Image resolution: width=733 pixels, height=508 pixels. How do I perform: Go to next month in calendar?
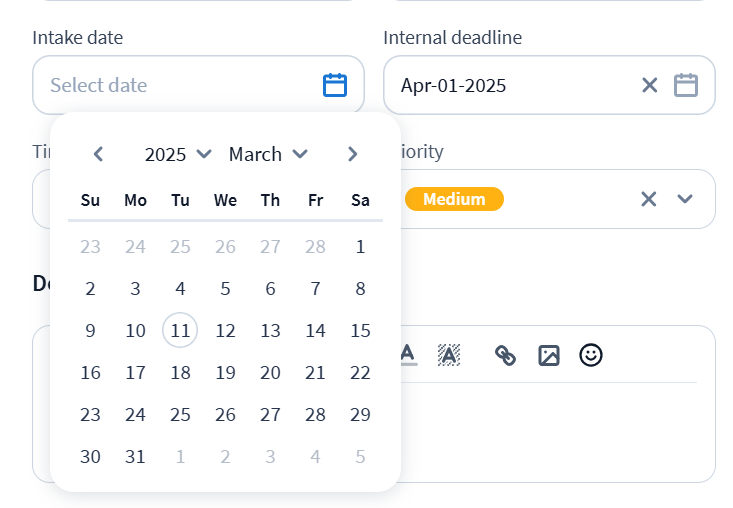click(x=352, y=154)
